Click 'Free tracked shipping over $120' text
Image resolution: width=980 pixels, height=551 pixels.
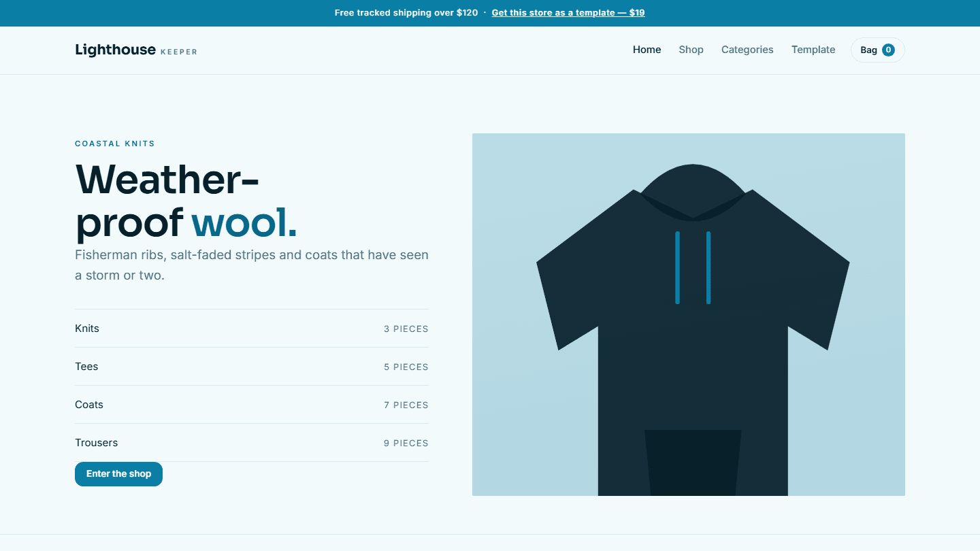(x=406, y=13)
